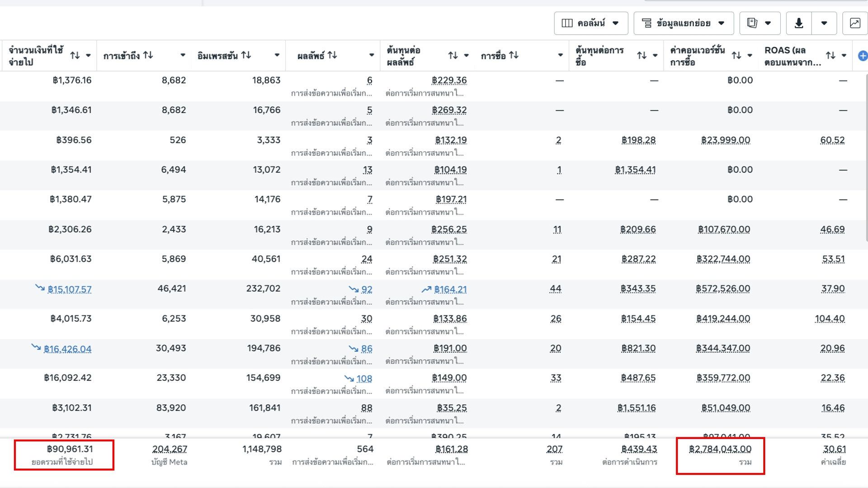Sort by ผลลัพธ์ column arrows

(332, 55)
